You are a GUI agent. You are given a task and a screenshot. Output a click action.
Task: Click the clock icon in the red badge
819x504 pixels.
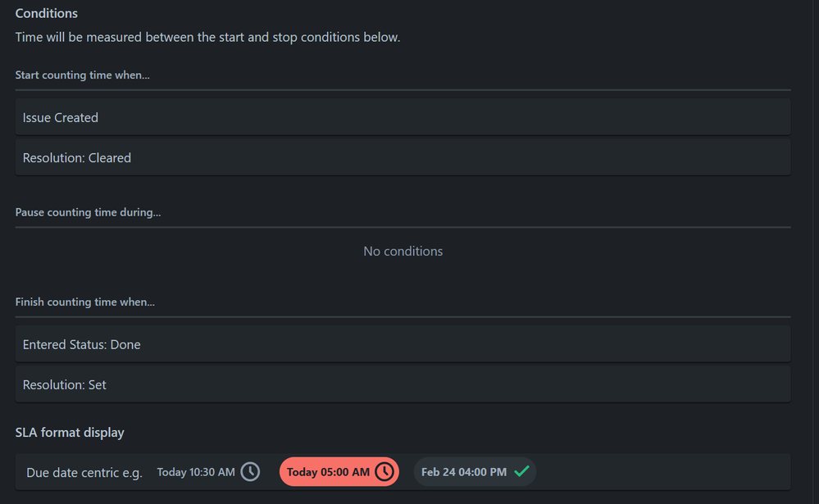pos(384,471)
